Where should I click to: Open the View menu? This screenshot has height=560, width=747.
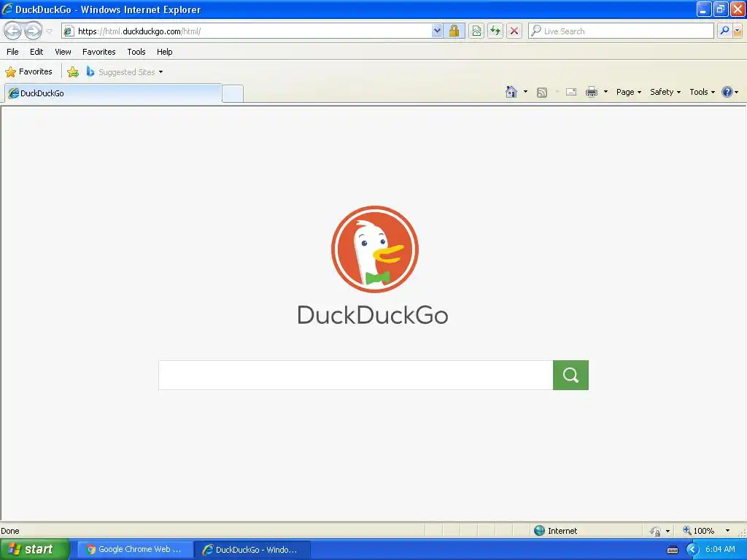tap(63, 52)
